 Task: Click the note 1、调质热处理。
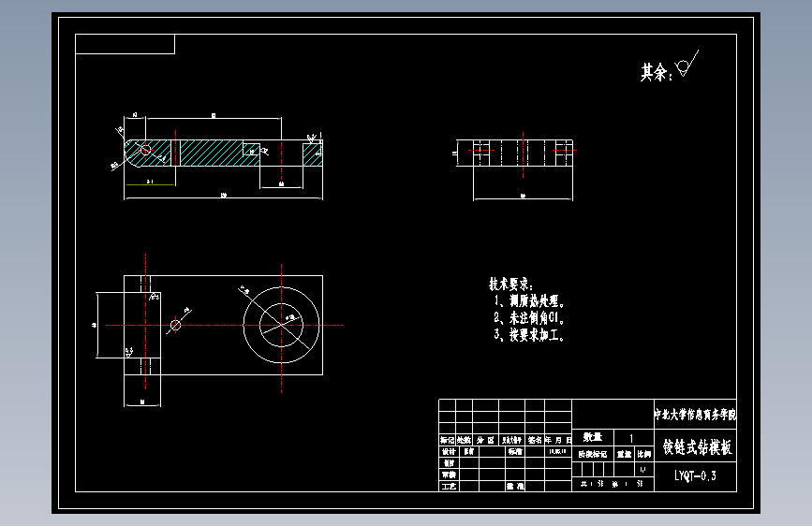(x=529, y=300)
